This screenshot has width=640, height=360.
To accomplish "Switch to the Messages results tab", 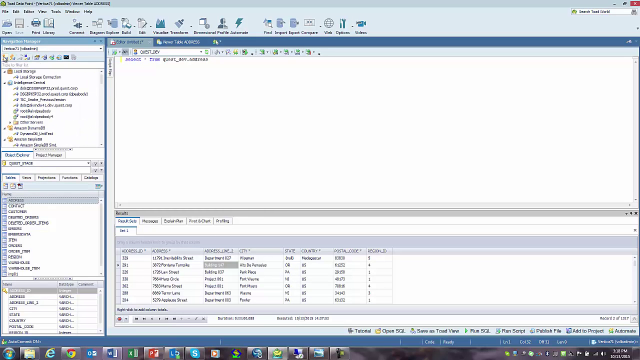I will pyautogui.click(x=150, y=221).
